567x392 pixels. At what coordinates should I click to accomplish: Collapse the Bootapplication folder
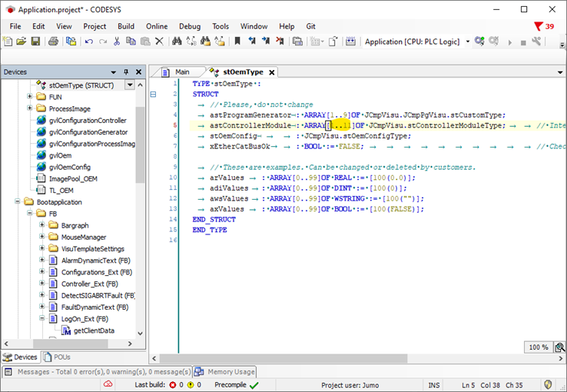[19, 202]
